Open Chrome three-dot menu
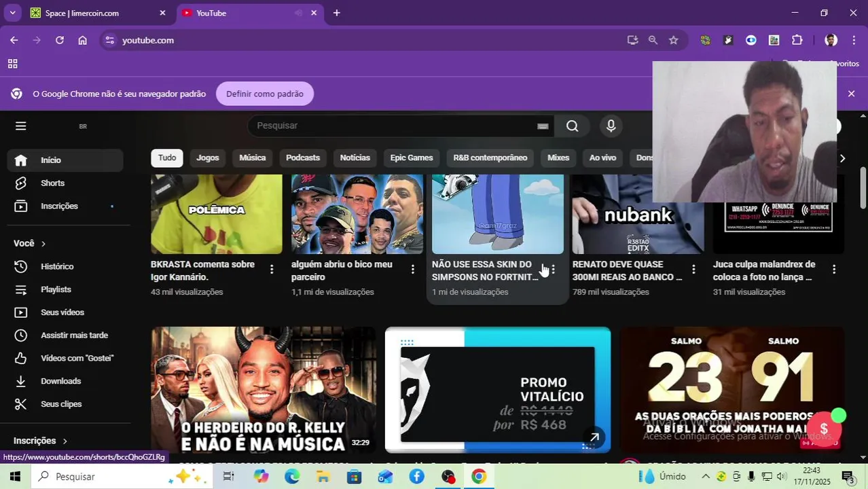The image size is (868, 489). (854, 40)
